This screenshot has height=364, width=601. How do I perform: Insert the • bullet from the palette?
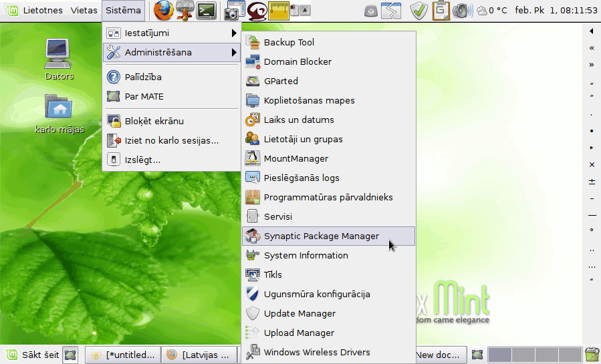tap(592, 131)
